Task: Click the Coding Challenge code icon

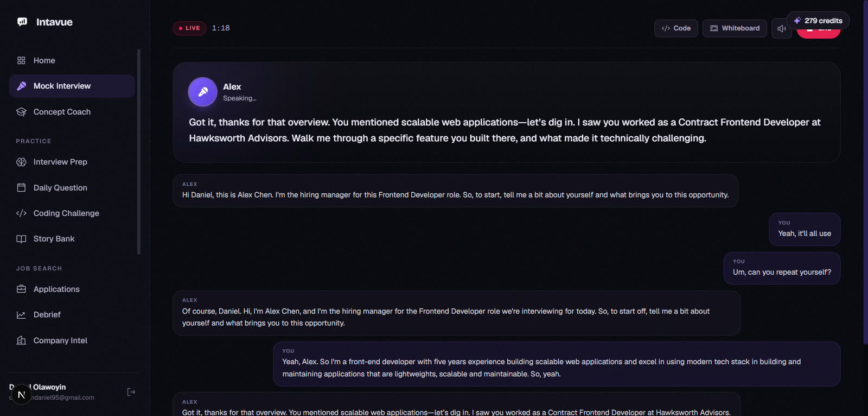Action: click(x=21, y=213)
